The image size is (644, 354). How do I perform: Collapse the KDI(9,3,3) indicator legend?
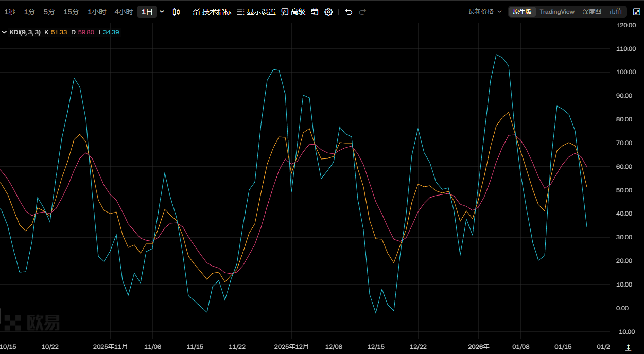tap(4, 32)
